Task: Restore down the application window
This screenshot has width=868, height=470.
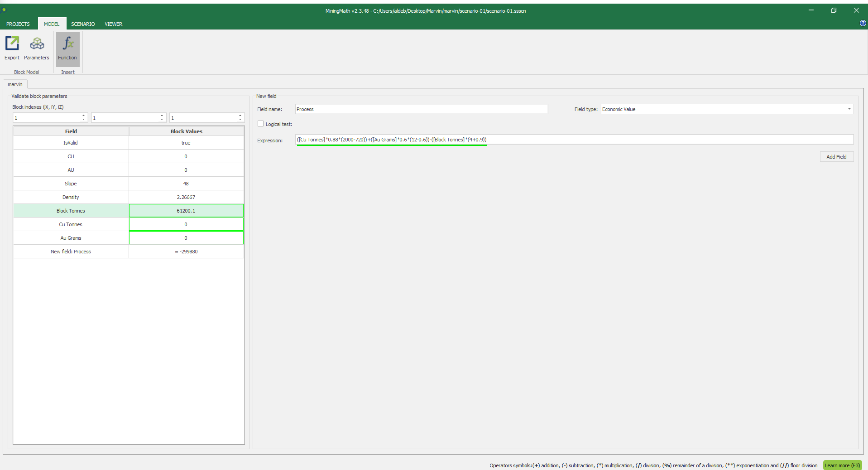Action: click(834, 10)
